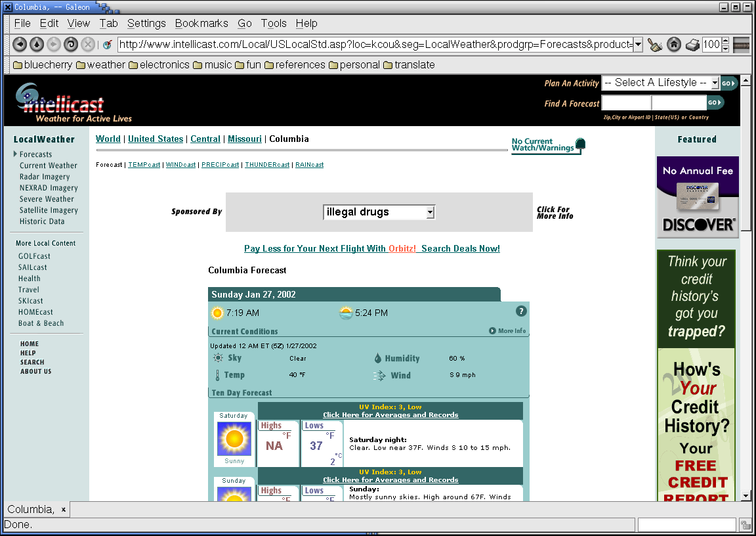Print the page with the printer icon

[692, 45]
